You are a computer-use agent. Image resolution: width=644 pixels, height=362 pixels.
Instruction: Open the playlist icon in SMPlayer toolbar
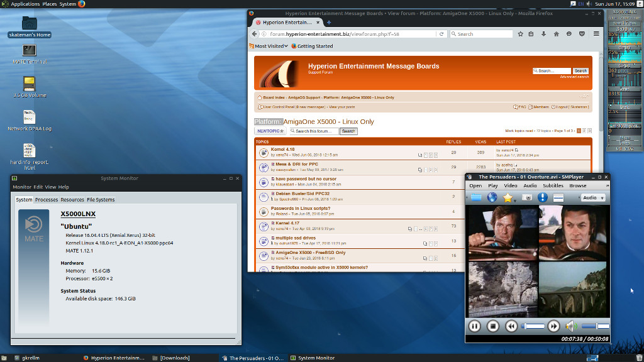558,197
